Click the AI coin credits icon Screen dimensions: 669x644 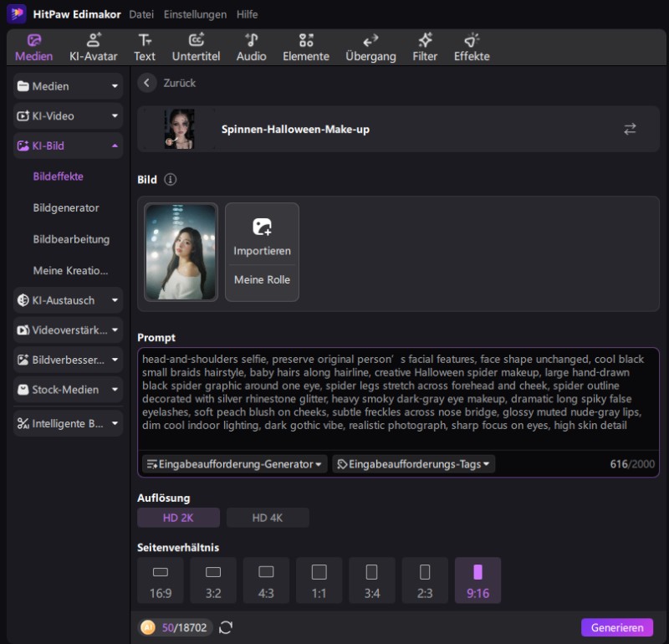[x=148, y=627]
